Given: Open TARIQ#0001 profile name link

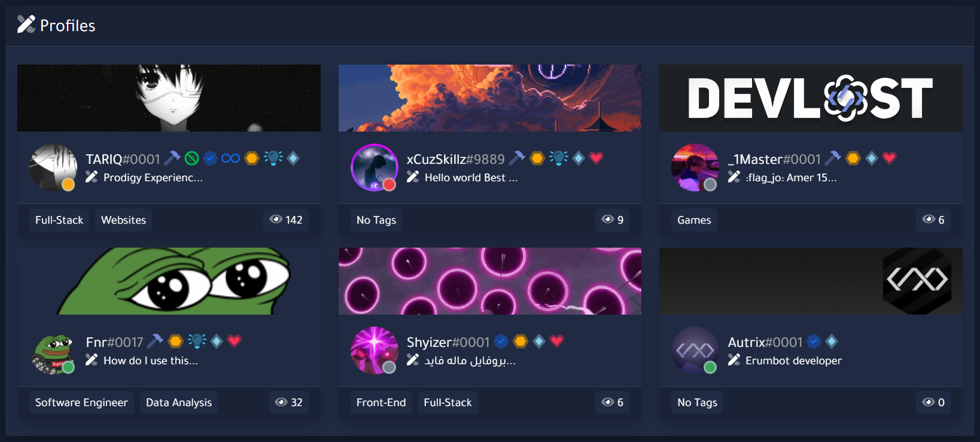Looking at the screenshot, I should (123, 159).
